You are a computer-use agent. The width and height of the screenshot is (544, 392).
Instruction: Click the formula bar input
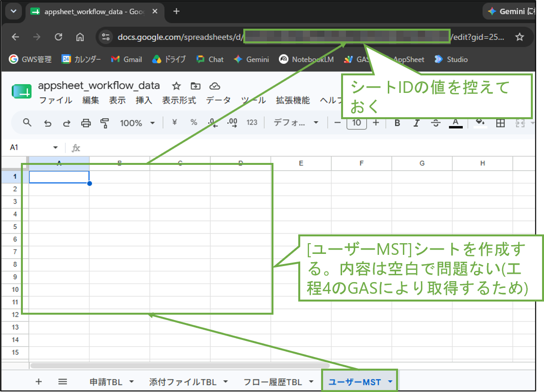pyautogui.click(x=309, y=148)
